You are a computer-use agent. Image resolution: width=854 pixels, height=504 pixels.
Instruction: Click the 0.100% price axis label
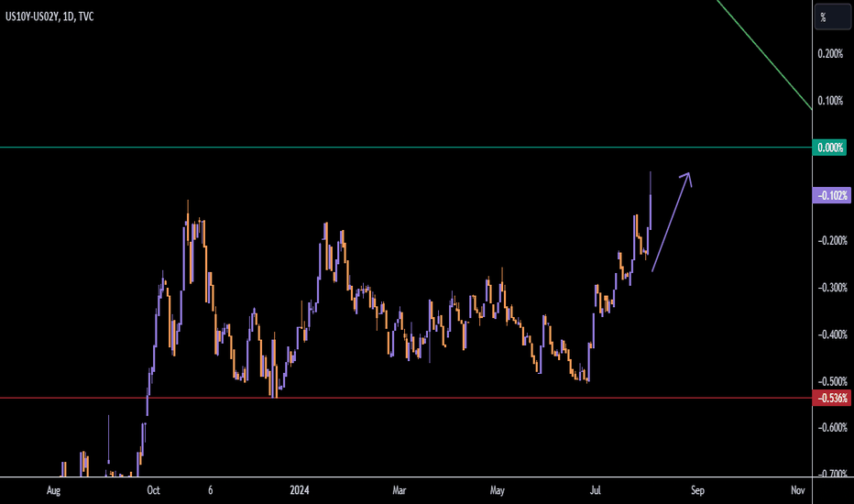[830, 101]
